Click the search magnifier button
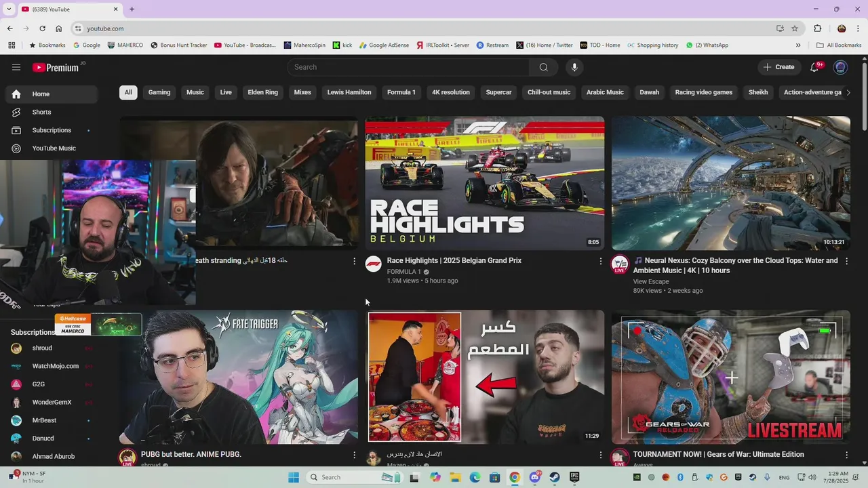868x488 pixels. pyautogui.click(x=544, y=67)
